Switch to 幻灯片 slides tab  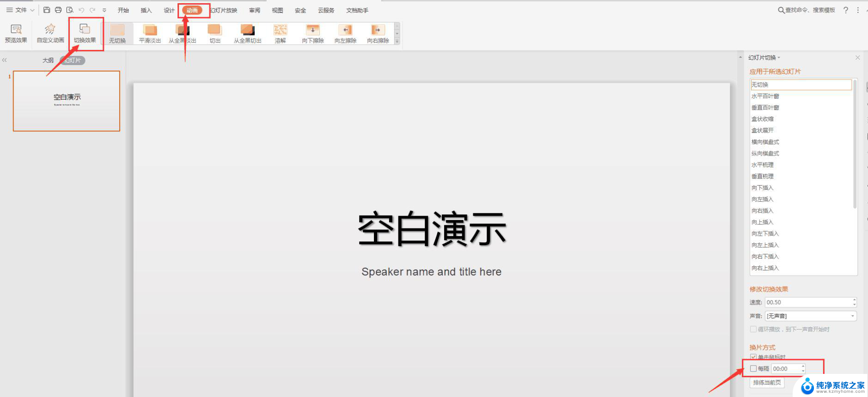tap(73, 60)
